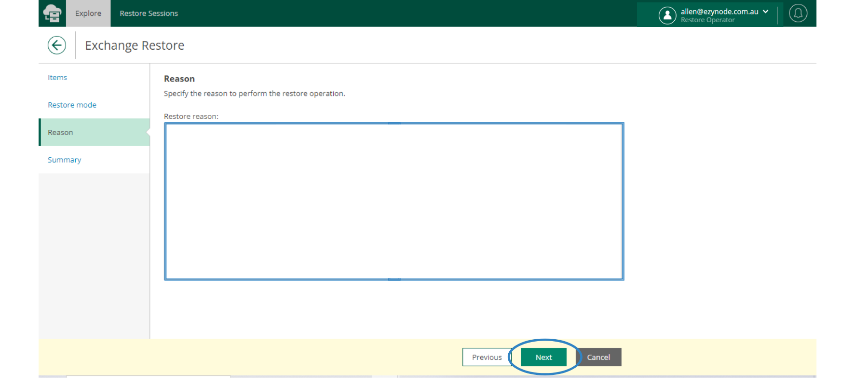Jump to the Summary wizard step

point(94,160)
